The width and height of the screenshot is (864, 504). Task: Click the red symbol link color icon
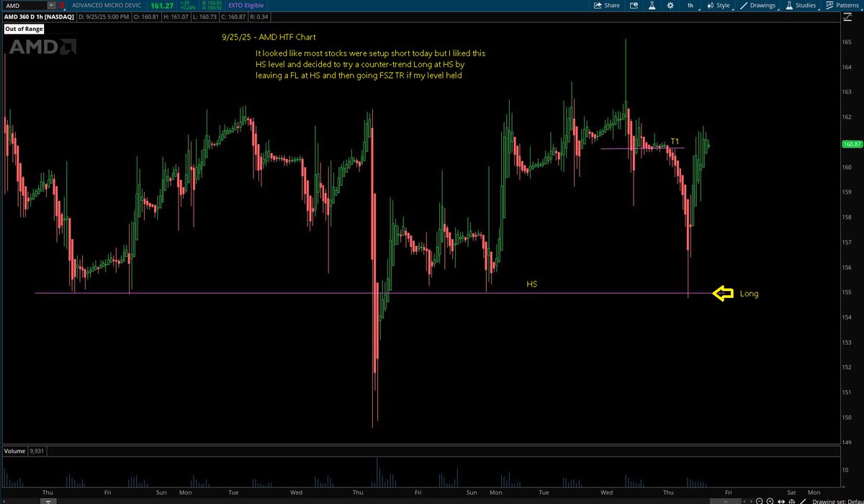(x=62, y=5)
